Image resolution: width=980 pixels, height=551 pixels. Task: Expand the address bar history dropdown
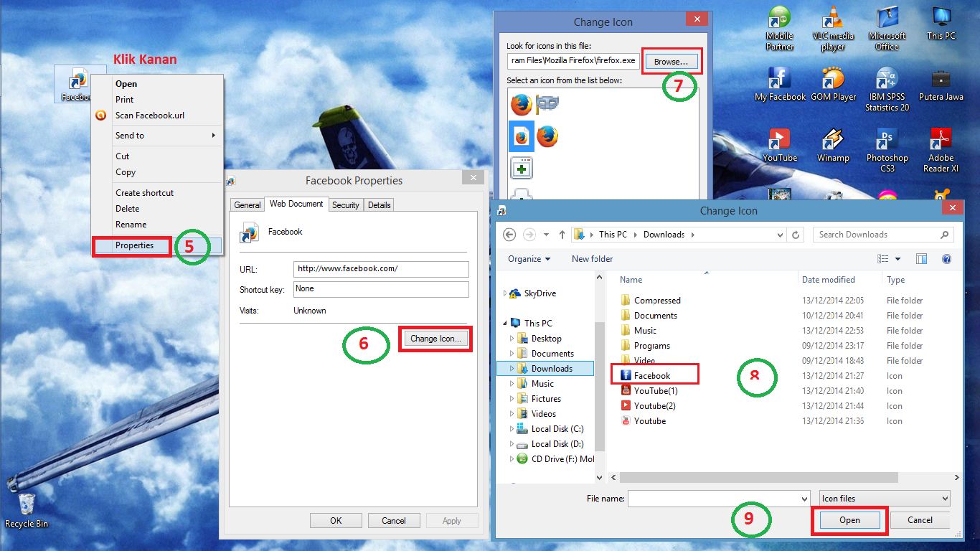point(781,235)
